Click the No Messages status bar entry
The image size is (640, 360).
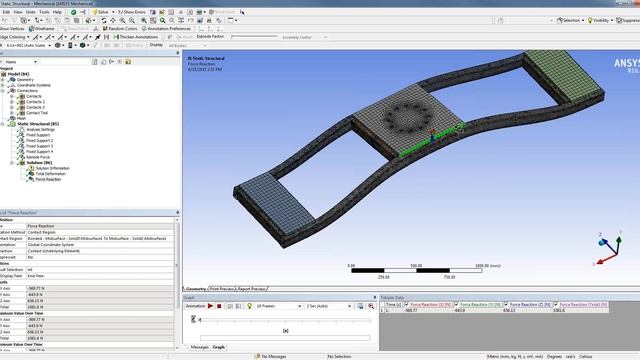point(270,357)
